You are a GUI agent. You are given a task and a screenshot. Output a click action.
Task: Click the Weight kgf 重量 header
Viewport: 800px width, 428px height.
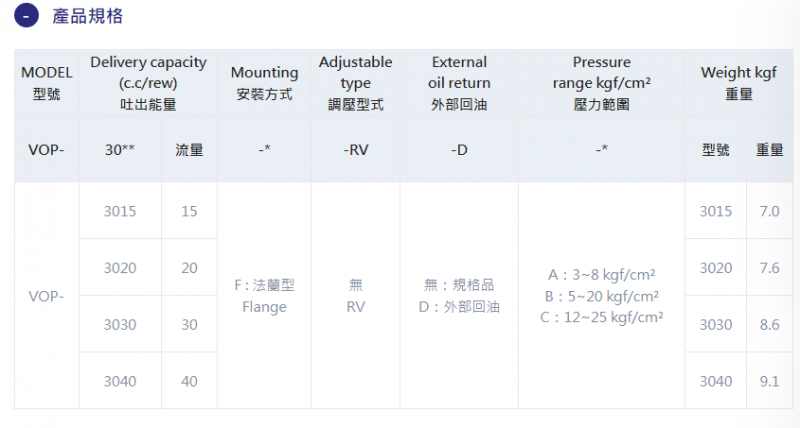[x=739, y=83]
